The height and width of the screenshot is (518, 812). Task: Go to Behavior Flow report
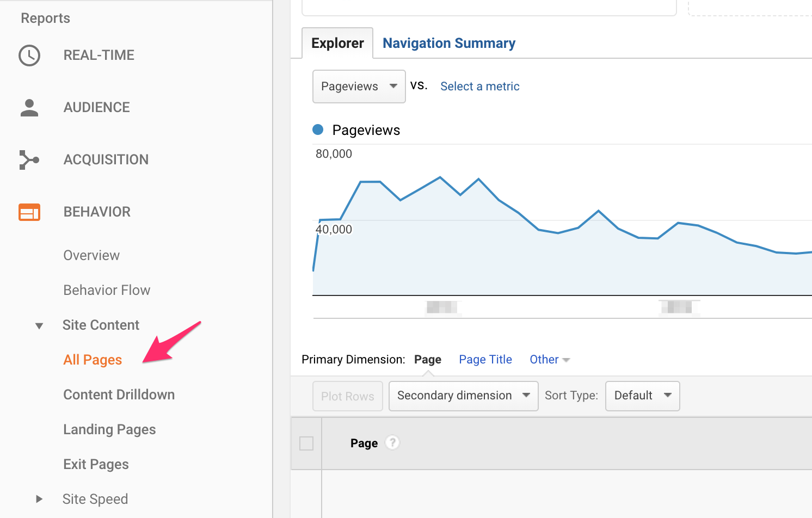107,290
